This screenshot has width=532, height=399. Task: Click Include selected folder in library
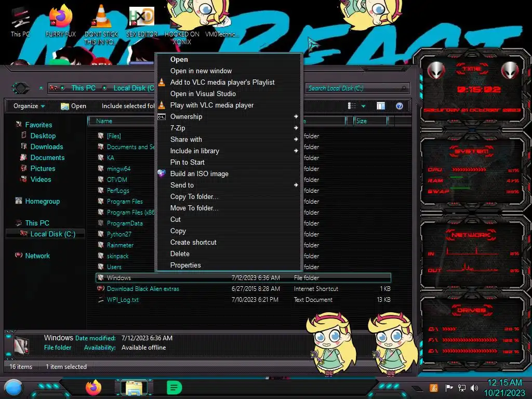128,106
